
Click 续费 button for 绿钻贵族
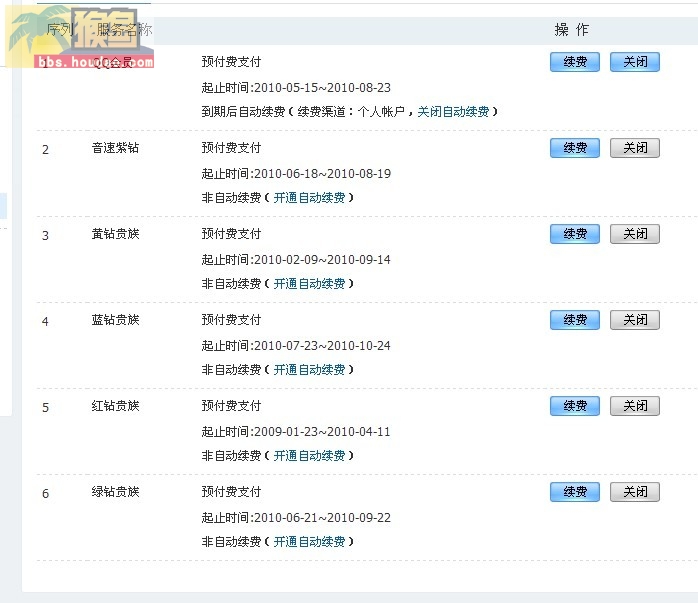[x=575, y=492]
